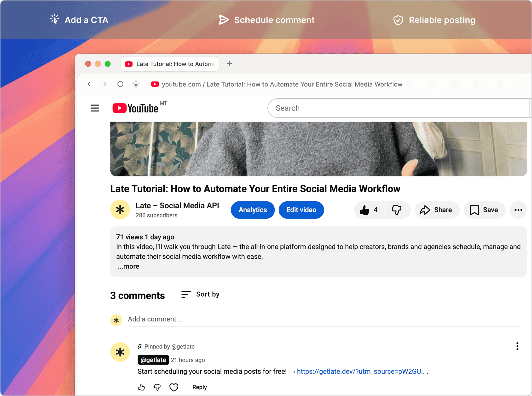Open the YouTube hamburger menu
This screenshot has height=396, width=532.
click(95, 108)
